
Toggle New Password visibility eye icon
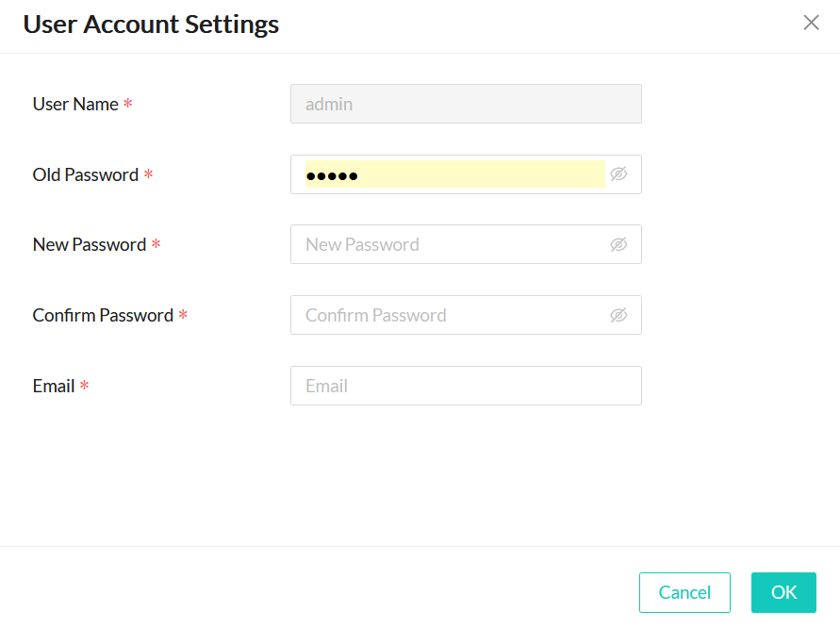(x=618, y=244)
